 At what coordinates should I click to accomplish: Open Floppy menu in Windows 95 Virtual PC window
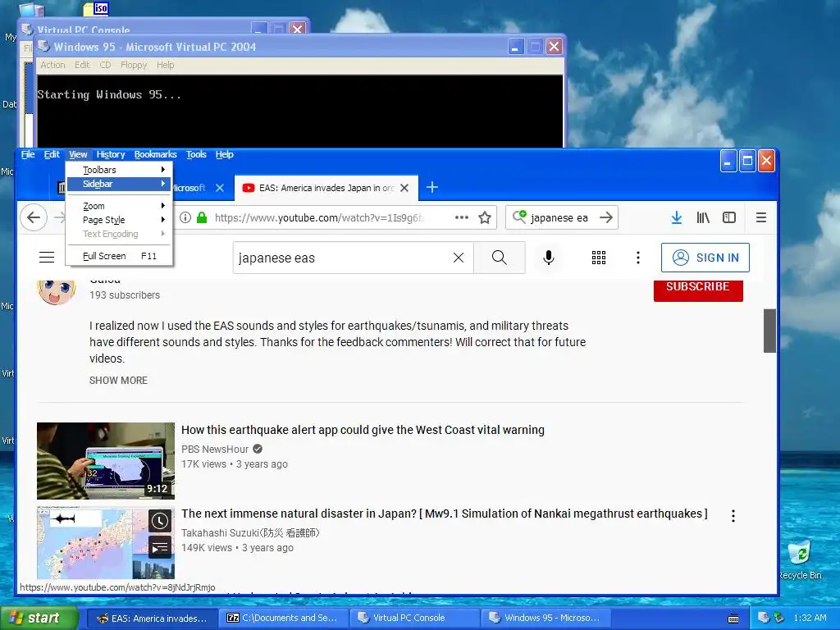pos(134,65)
